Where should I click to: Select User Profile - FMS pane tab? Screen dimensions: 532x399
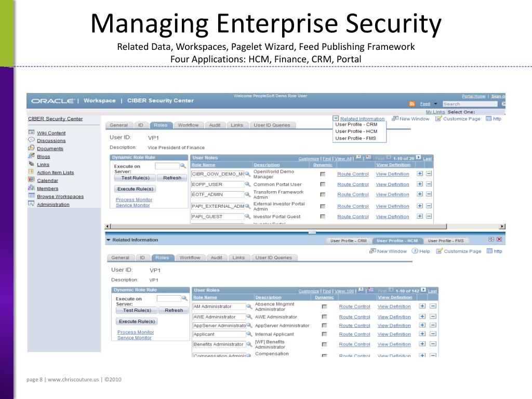(446, 241)
